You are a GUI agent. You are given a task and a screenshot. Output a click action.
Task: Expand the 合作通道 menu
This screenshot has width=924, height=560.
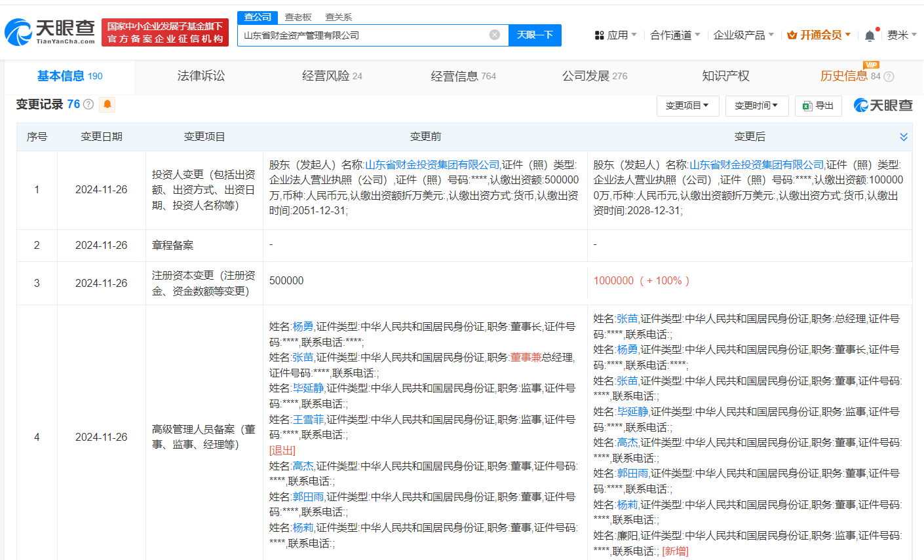[x=675, y=35]
